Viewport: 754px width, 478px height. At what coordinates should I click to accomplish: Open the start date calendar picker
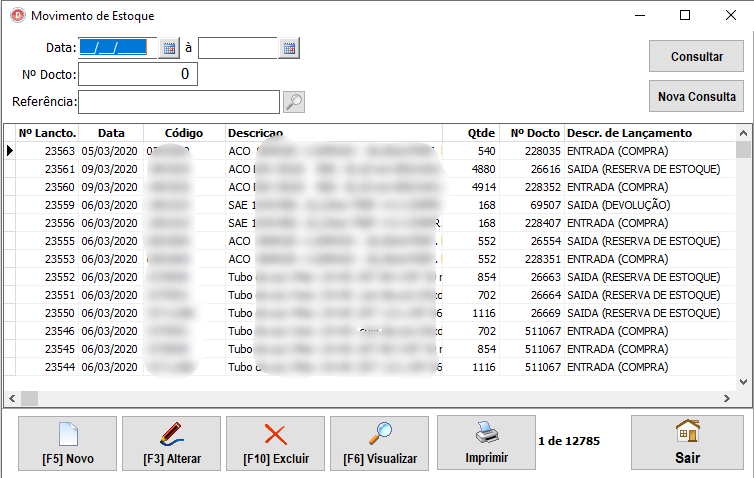click(169, 48)
